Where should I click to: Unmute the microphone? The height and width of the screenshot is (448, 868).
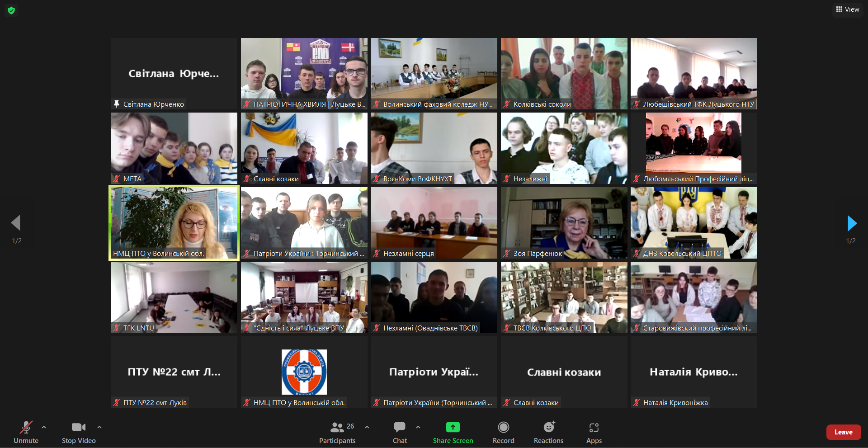(26, 433)
